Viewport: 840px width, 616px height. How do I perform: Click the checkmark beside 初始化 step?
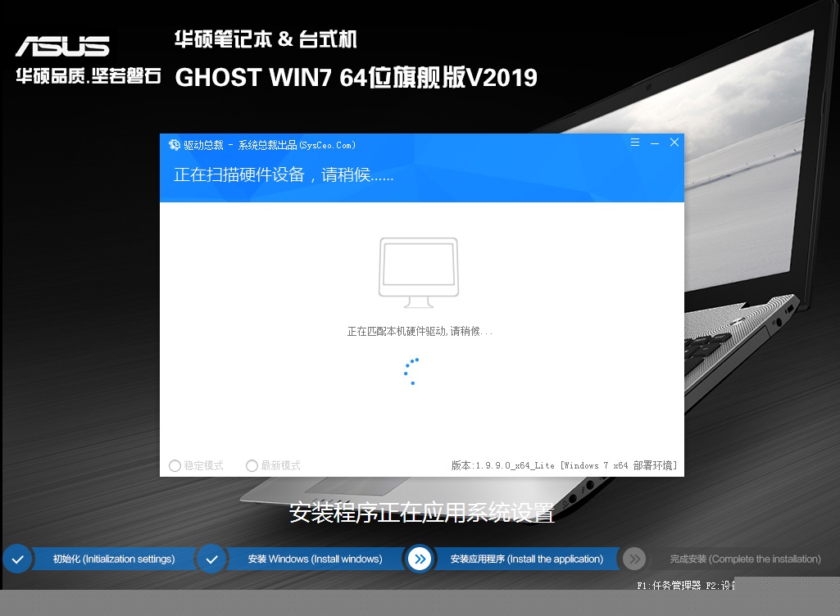pyautogui.click(x=18, y=559)
